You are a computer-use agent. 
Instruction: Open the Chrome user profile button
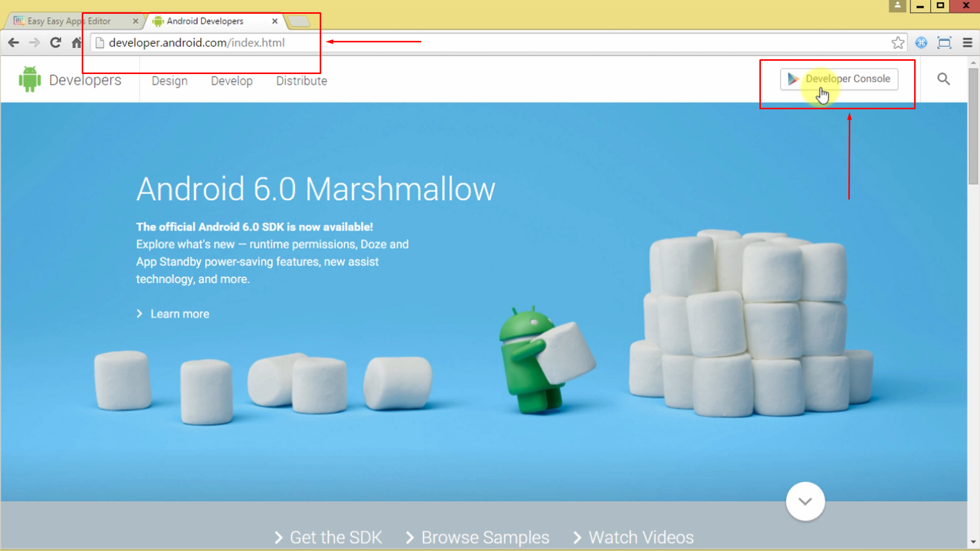tap(897, 6)
